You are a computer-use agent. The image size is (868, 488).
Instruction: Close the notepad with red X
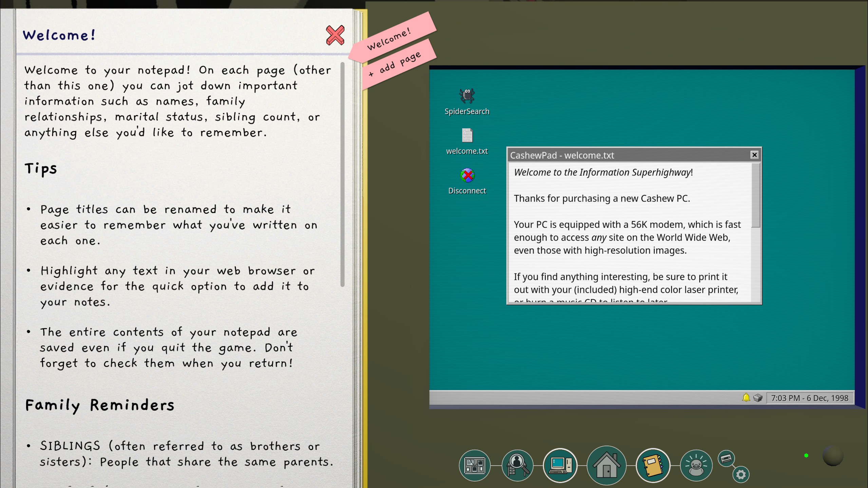point(335,35)
